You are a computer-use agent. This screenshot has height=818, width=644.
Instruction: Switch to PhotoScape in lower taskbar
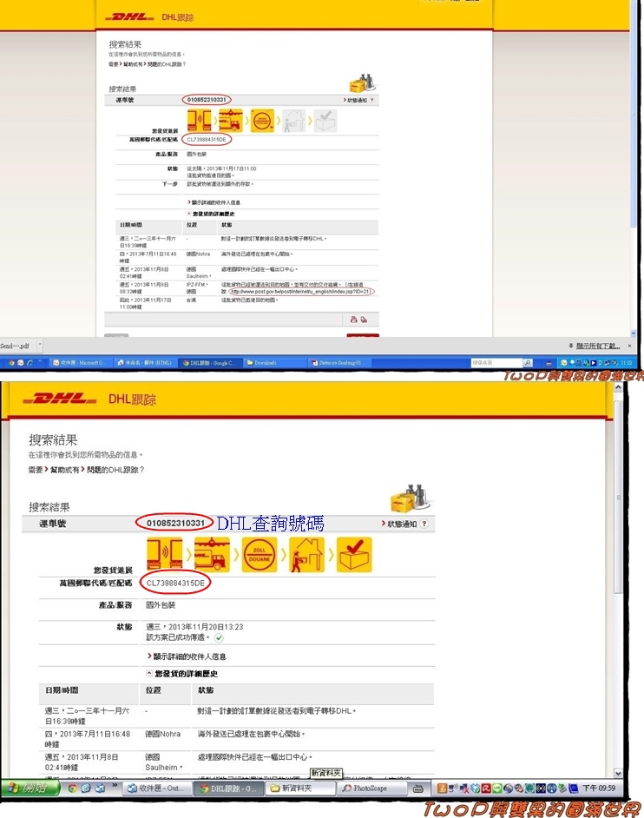(x=371, y=788)
